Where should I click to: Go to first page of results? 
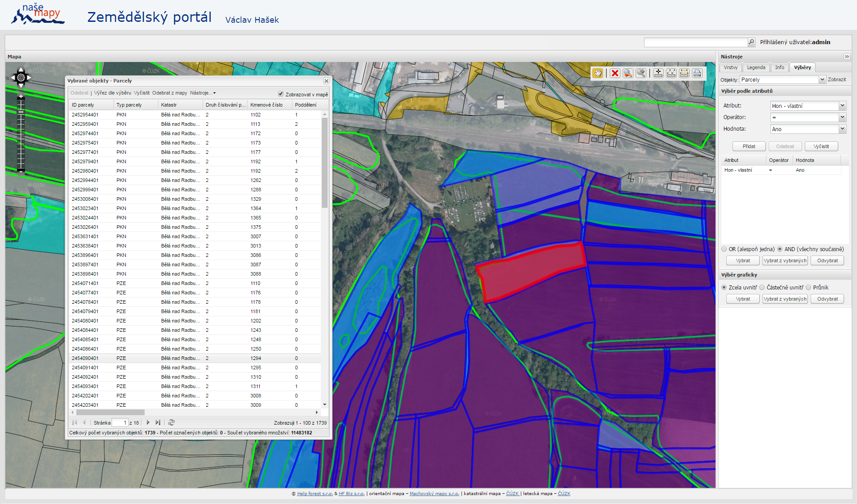(x=75, y=422)
